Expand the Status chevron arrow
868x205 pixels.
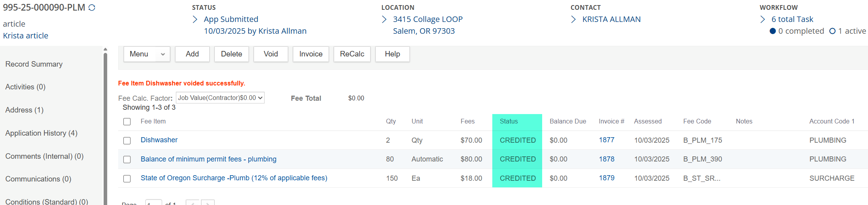click(x=195, y=19)
